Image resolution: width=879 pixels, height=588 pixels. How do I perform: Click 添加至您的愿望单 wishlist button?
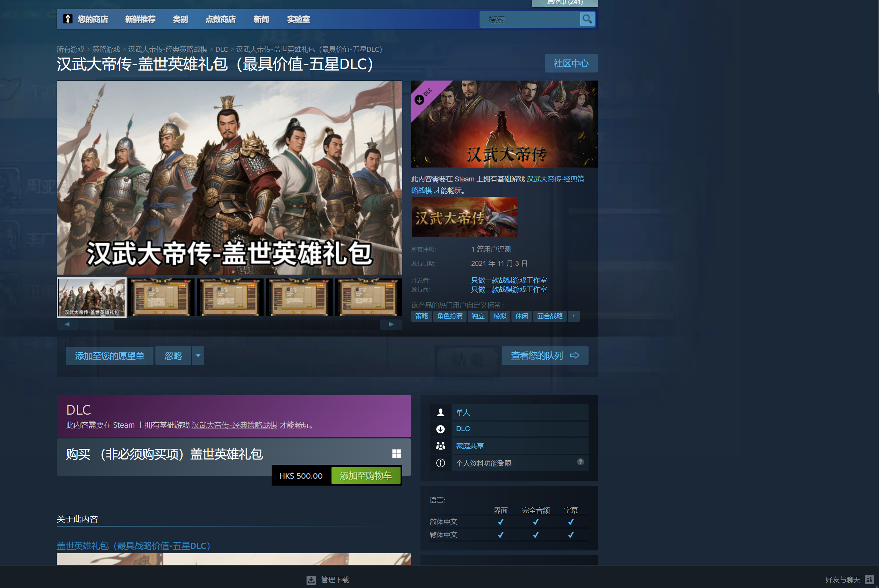(x=109, y=356)
